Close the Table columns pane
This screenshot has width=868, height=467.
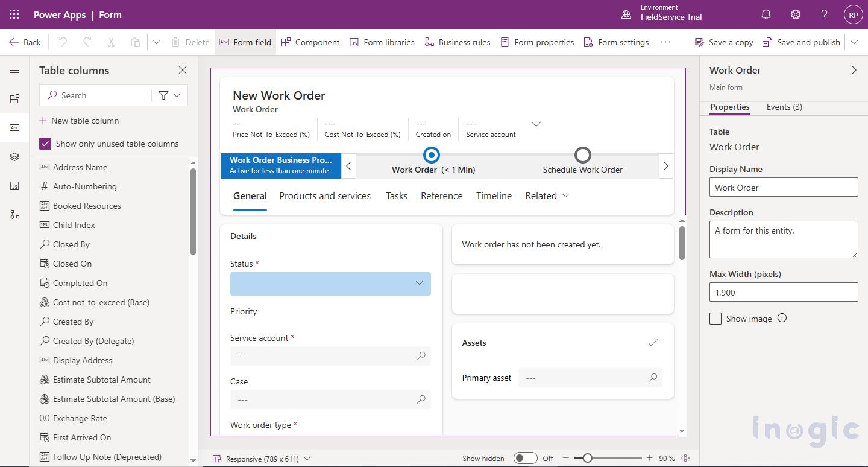pyautogui.click(x=183, y=71)
